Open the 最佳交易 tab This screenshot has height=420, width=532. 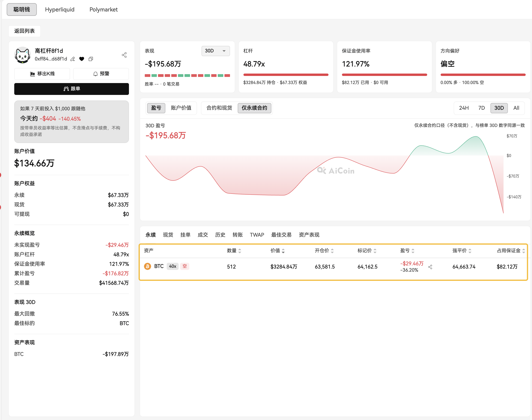pos(281,235)
